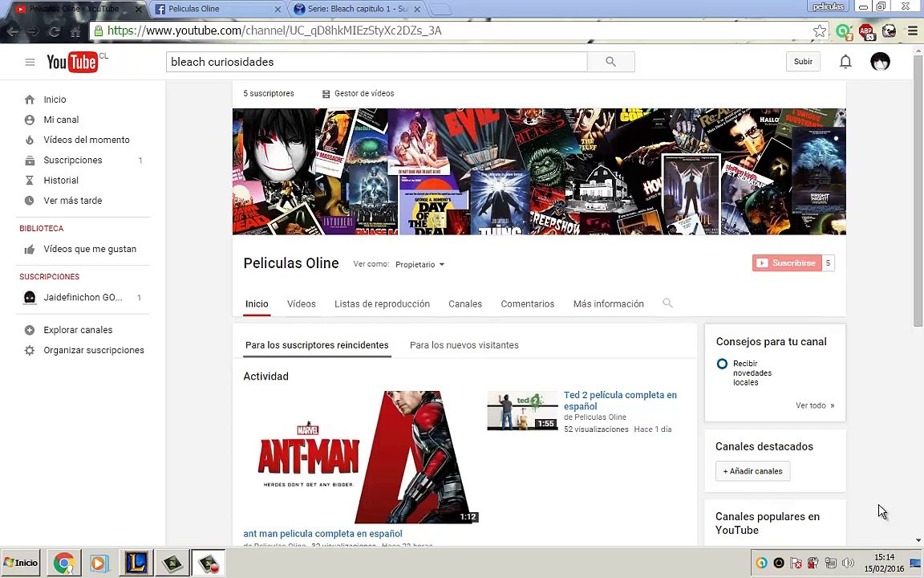Click the Suscripciones sidebar icon
The width and height of the screenshot is (924, 578).
coord(30,161)
